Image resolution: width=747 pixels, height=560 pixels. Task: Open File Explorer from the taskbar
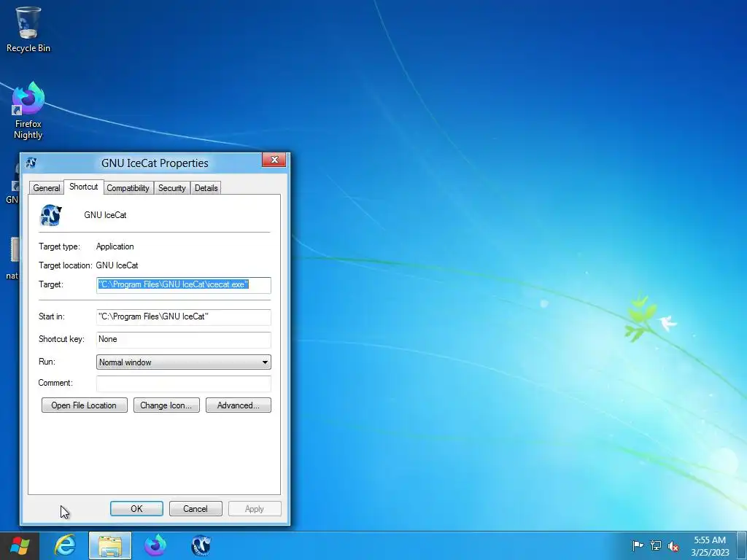pyautogui.click(x=110, y=545)
